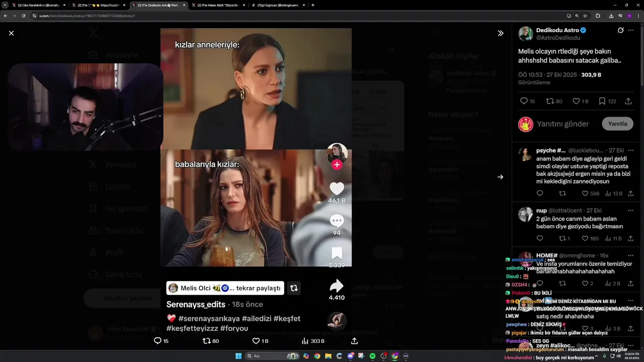
Task: Open Discord from the taskbar
Action: 350,356
